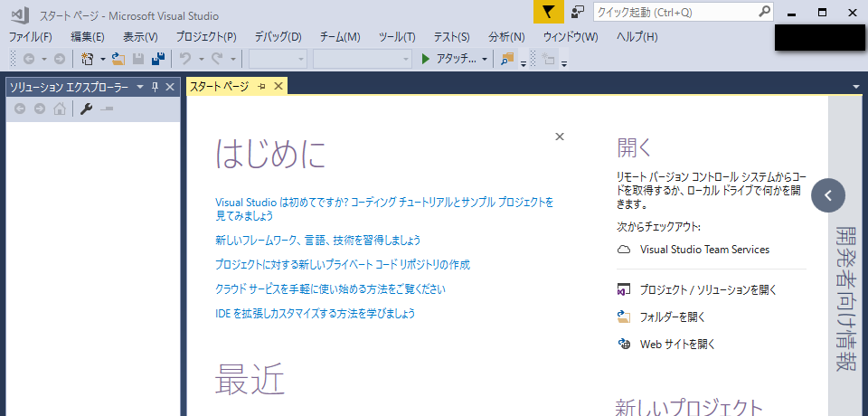The height and width of the screenshot is (416, 868).
Task: Open the デバッグ(D) menu
Action: (278, 37)
